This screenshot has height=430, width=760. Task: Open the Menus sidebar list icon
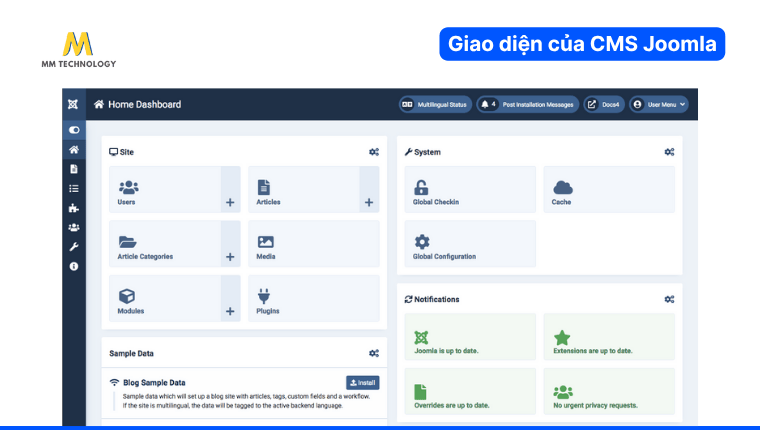tap(74, 189)
